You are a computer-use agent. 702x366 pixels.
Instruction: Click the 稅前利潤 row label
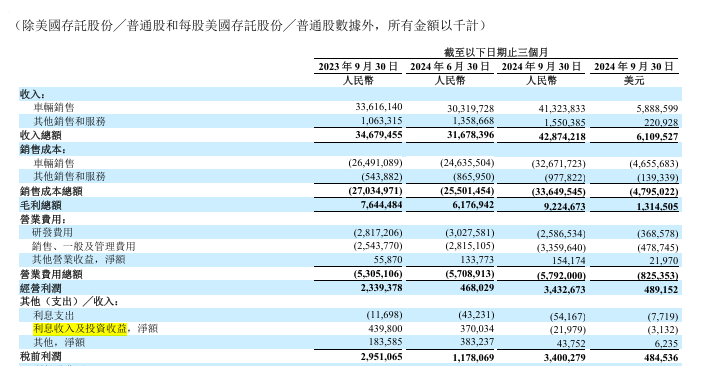(x=41, y=357)
